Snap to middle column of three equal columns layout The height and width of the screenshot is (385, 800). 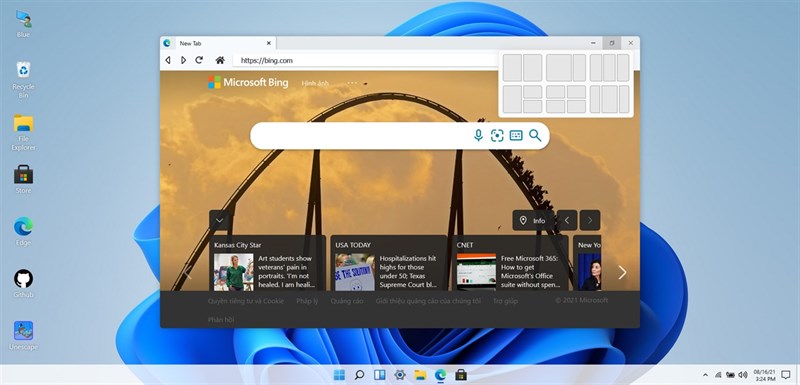click(609, 68)
